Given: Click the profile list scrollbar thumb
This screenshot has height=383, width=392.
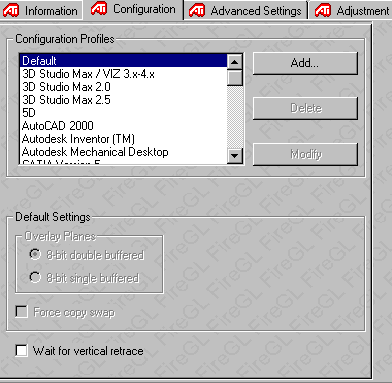Looking at the screenshot, I should click(235, 78).
